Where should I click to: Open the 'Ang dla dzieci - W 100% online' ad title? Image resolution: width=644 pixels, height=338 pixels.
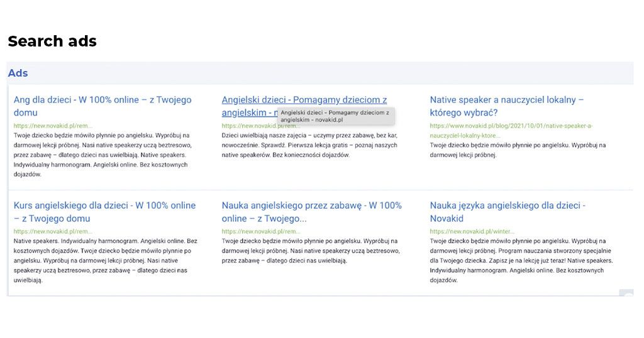click(103, 106)
